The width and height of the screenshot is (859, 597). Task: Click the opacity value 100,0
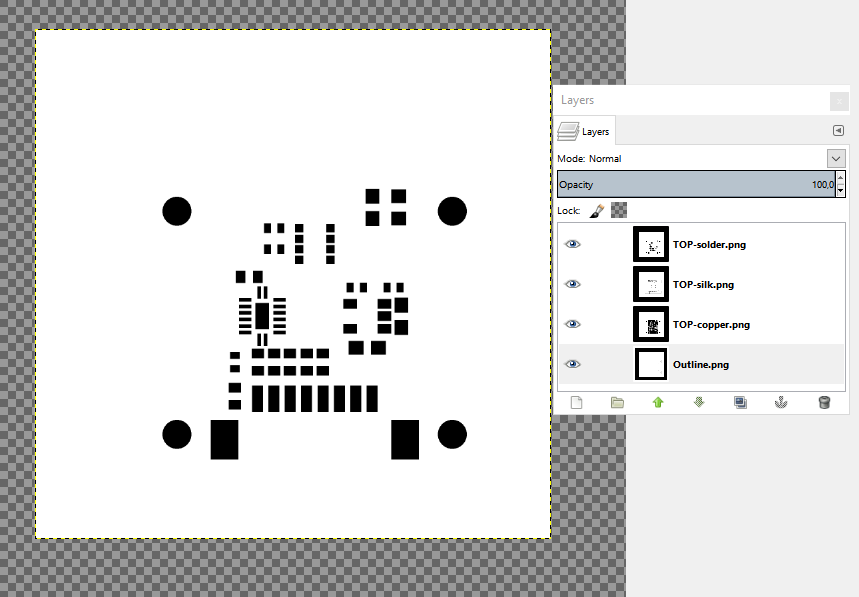[x=823, y=185]
